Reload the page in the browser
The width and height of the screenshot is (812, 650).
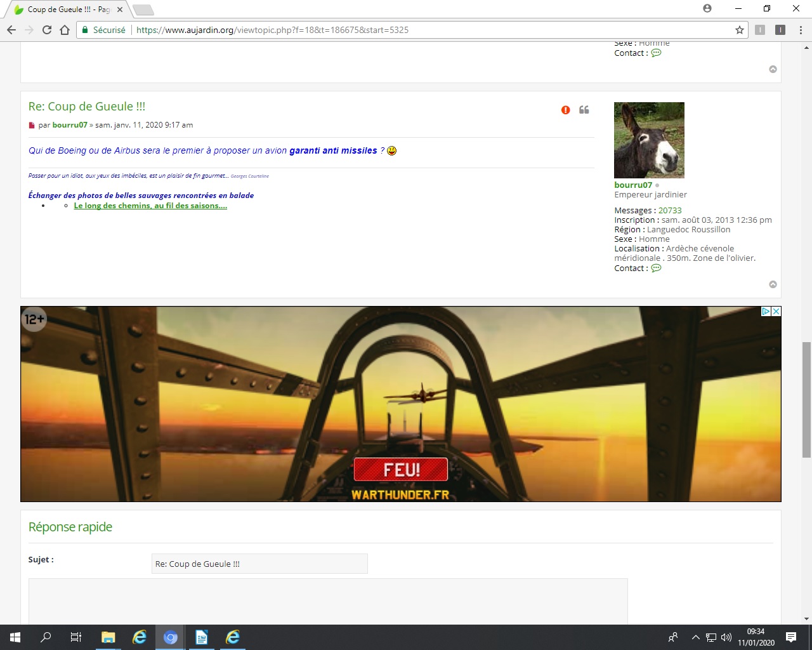point(47,30)
